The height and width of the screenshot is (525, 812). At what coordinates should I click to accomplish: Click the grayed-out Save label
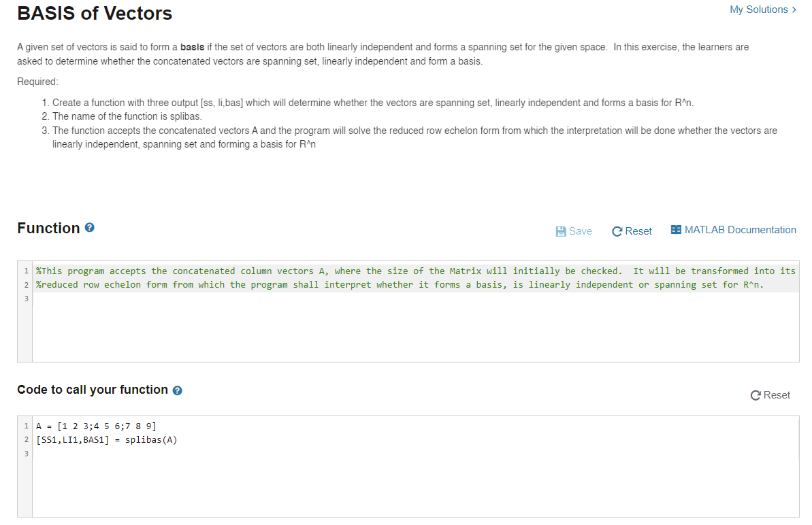(x=580, y=231)
